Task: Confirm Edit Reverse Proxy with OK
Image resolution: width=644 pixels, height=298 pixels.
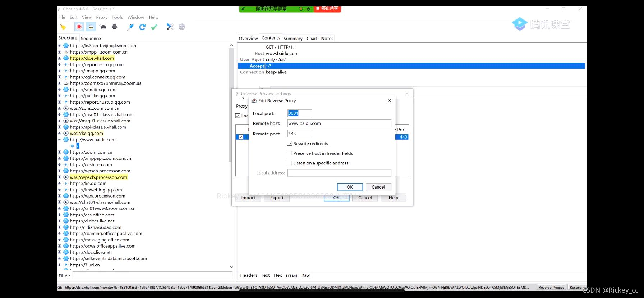Action: (350, 187)
